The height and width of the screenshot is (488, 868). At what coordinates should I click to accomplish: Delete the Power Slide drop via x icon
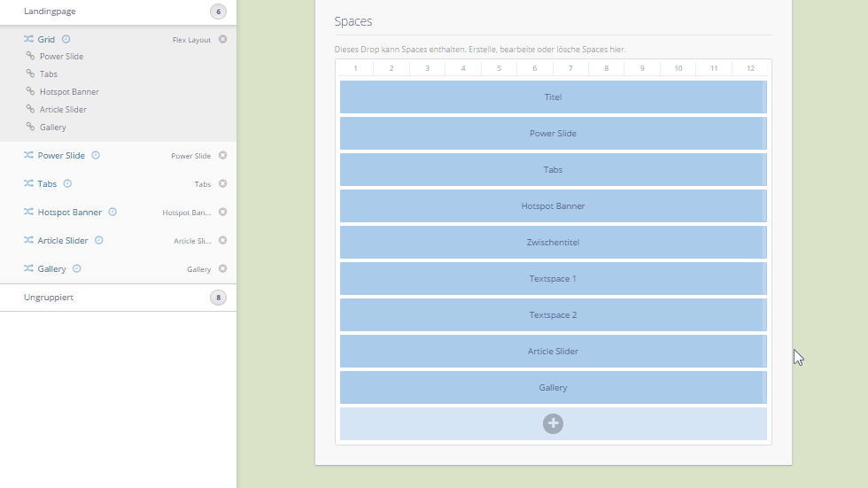[222, 155]
